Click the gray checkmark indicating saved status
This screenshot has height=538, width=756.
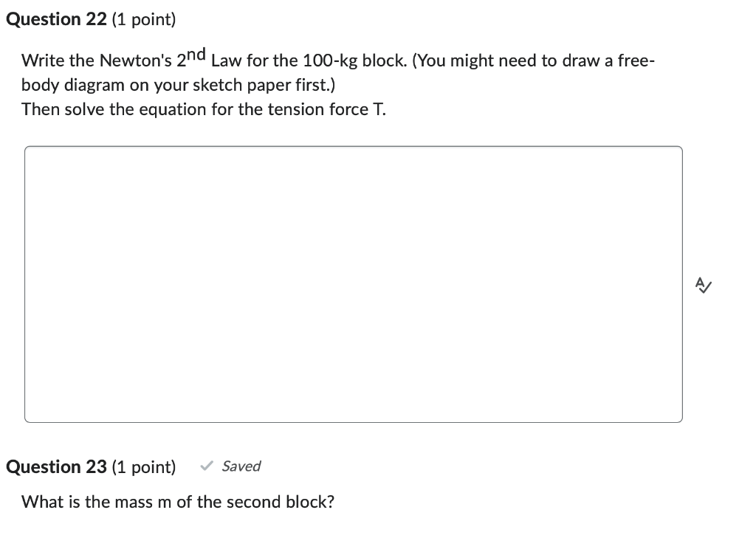(207, 466)
